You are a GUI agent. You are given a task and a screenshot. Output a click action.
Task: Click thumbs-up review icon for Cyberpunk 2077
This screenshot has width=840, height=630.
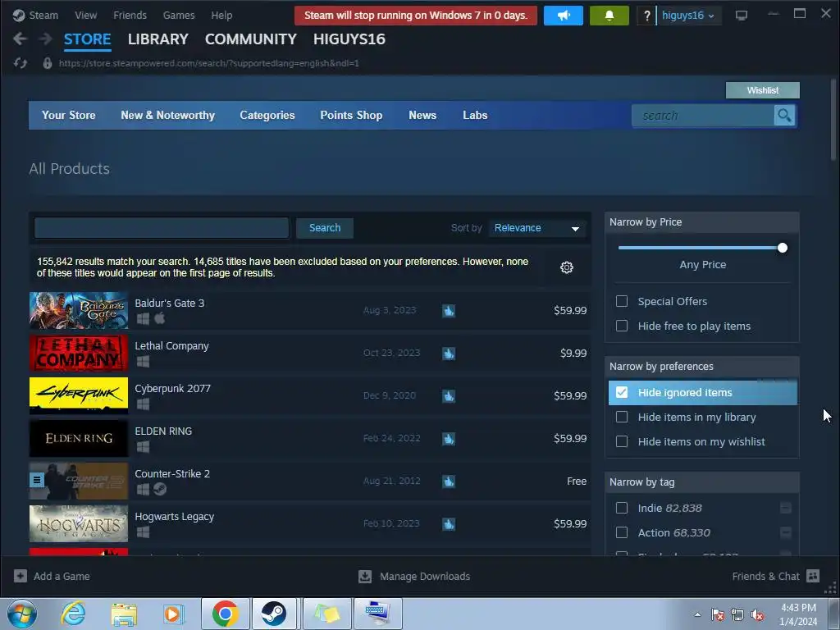click(x=449, y=396)
